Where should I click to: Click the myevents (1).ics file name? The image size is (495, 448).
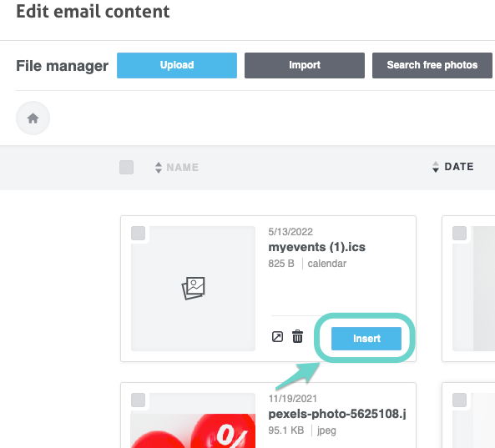316,247
